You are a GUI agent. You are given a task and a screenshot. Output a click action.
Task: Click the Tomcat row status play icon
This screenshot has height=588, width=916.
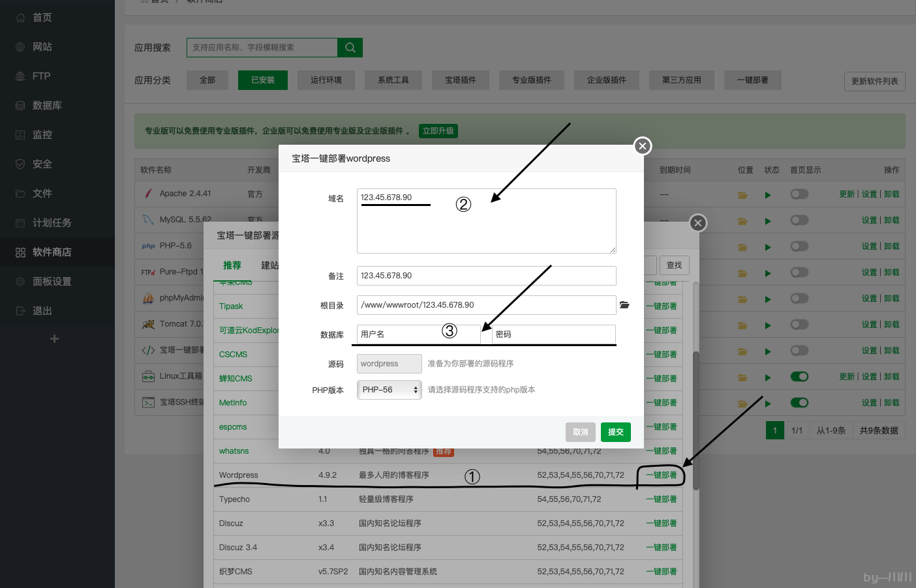[x=768, y=325]
